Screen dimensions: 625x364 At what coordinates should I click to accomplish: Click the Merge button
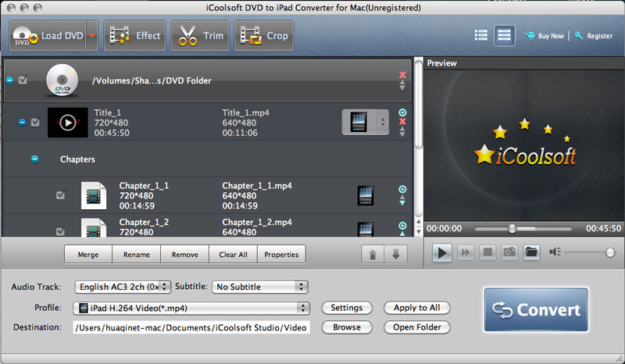[88, 255]
